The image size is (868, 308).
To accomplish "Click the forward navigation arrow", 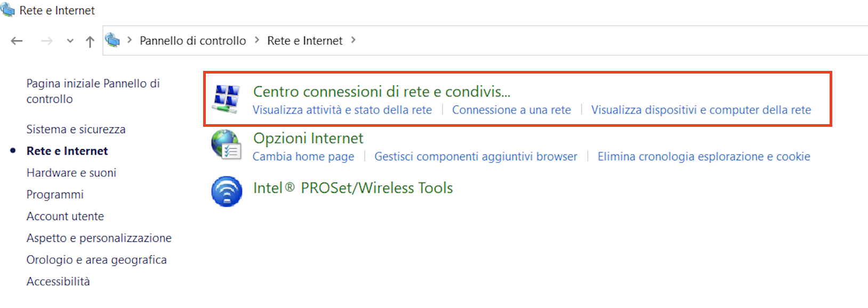I will tap(47, 41).
